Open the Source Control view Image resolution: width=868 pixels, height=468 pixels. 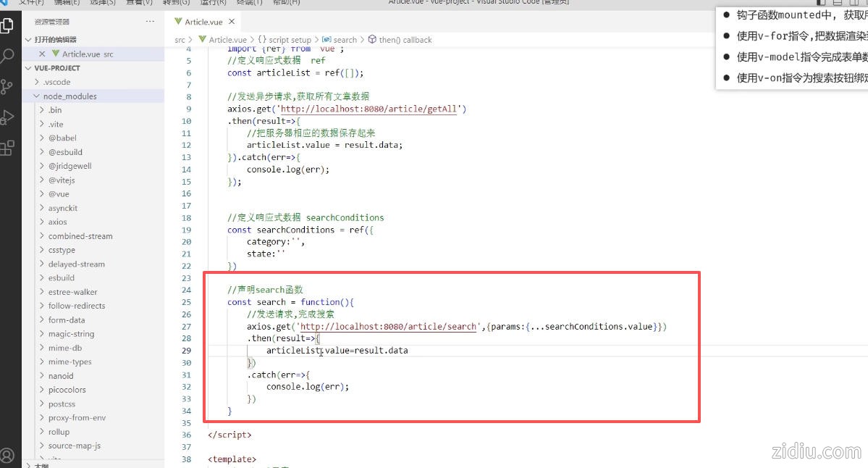point(7,87)
